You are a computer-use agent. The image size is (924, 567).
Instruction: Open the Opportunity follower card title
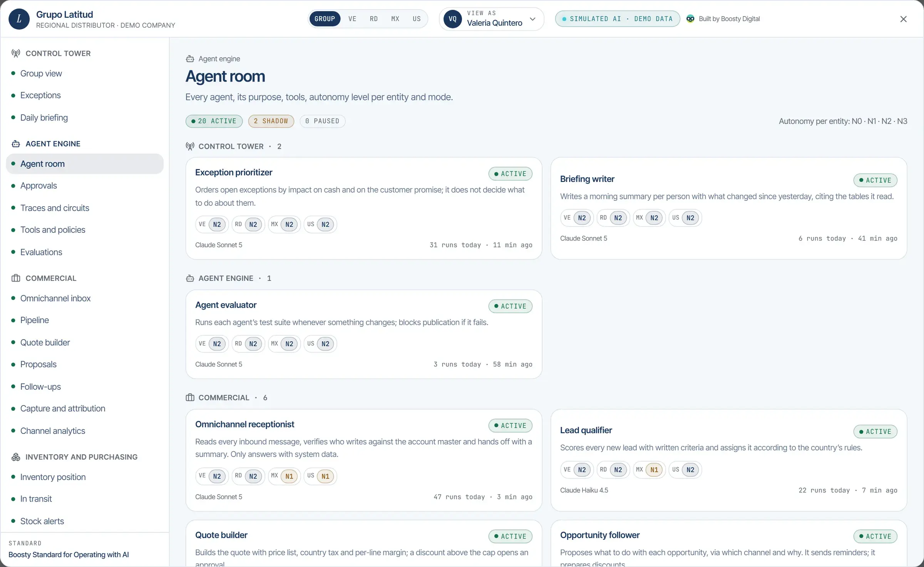600,535
